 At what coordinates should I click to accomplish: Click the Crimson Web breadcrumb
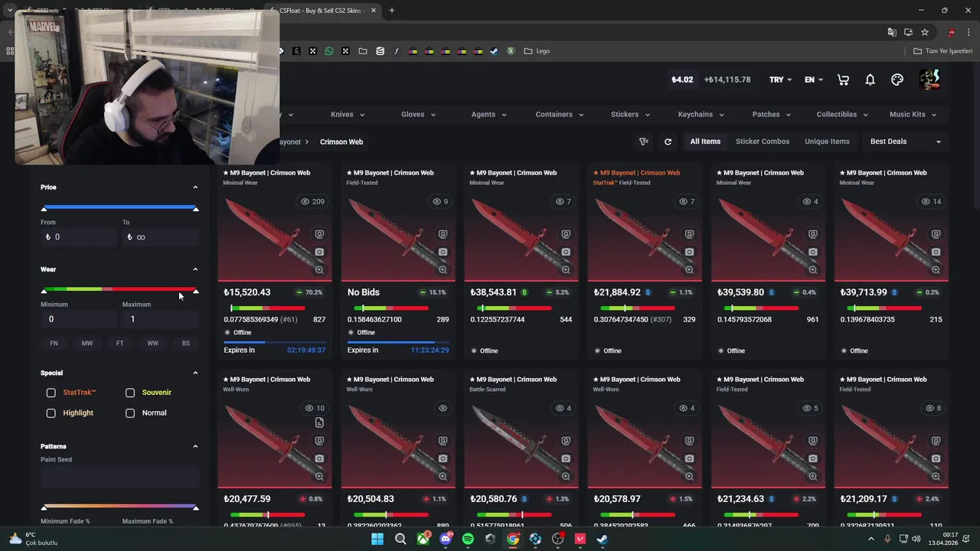point(341,142)
